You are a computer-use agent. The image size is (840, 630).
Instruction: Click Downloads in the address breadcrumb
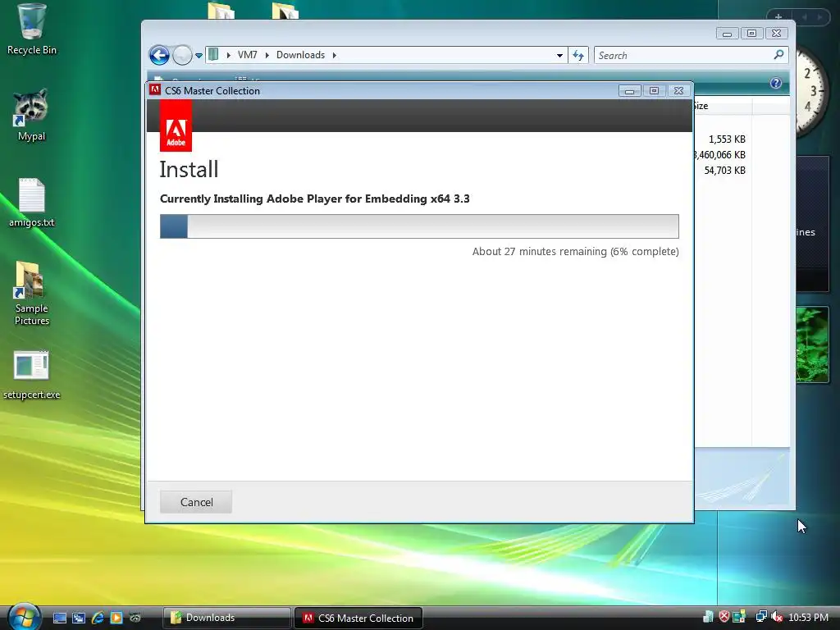point(300,55)
